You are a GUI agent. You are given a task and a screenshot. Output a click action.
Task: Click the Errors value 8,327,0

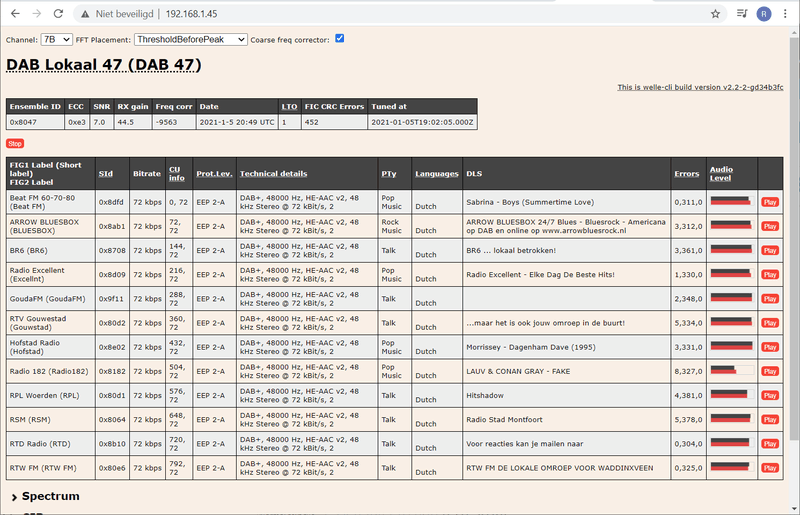pyautogui.click(x=688, y=371)
